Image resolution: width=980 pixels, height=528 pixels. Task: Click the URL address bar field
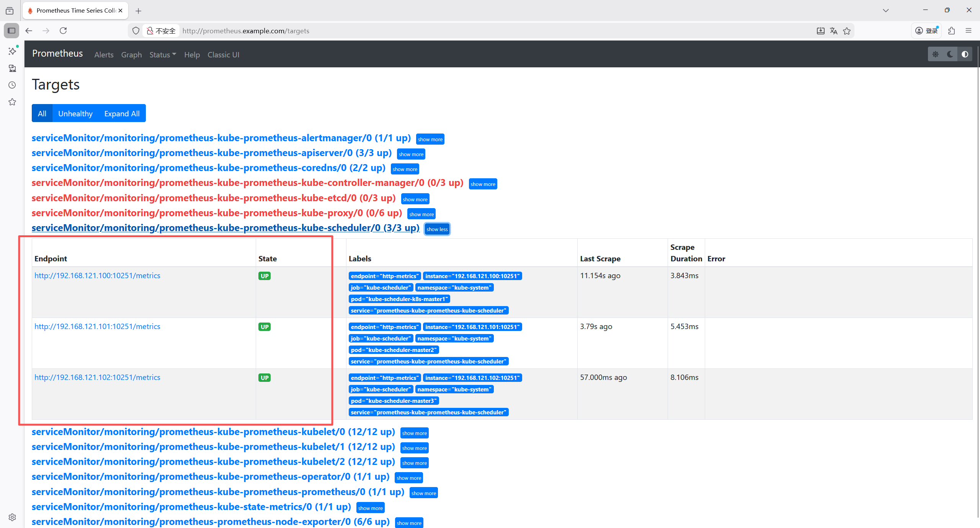click(459, 31)
